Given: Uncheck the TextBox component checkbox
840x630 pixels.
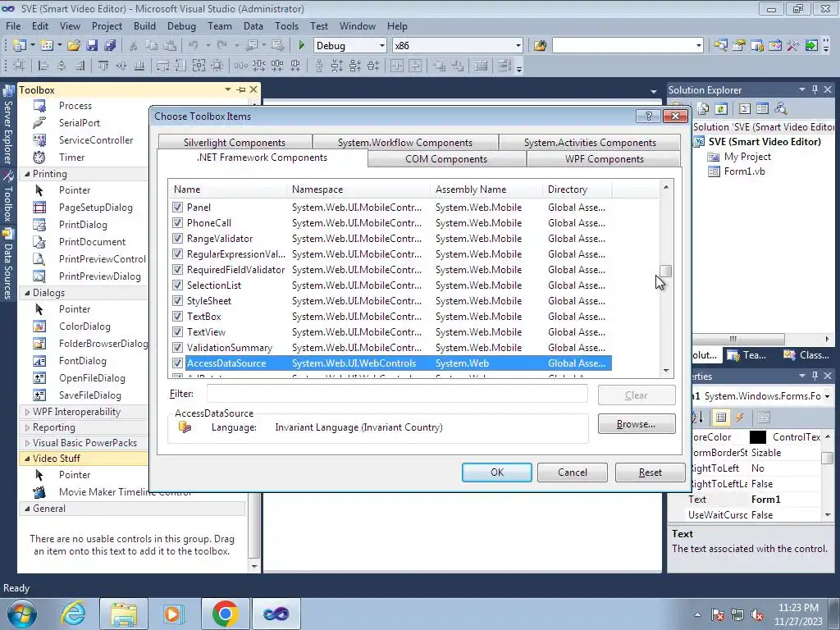Looking at the screenshot, I should [177, 316].
